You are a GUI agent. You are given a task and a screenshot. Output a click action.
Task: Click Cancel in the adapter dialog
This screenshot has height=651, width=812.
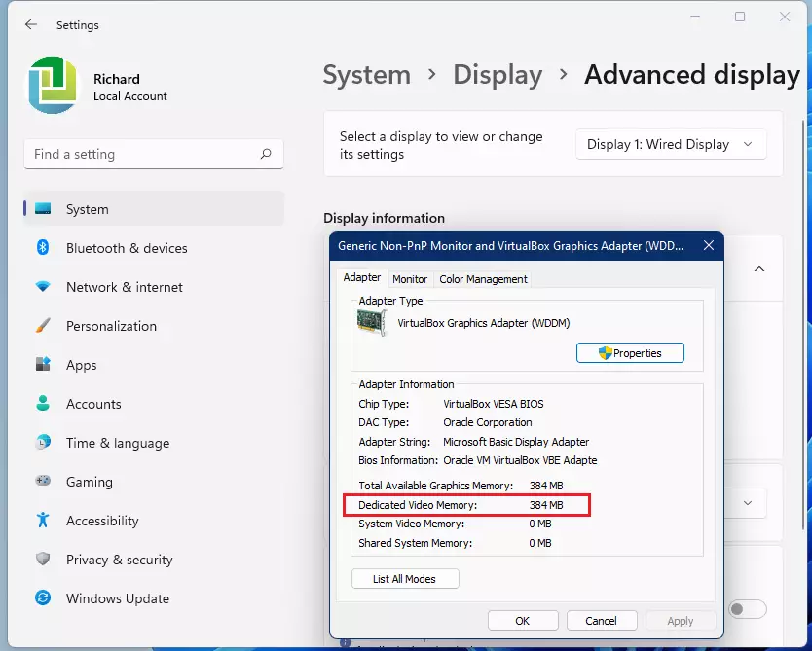602,621
